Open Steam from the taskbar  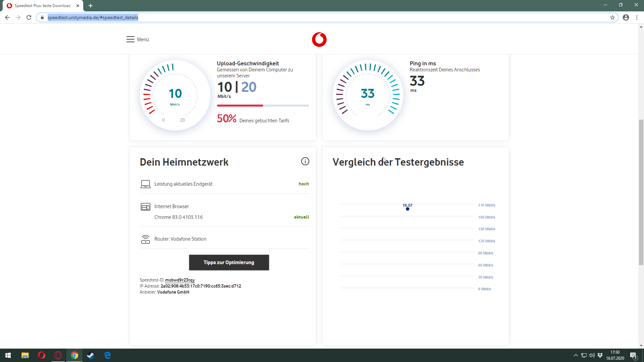click(x=91, y=355)
